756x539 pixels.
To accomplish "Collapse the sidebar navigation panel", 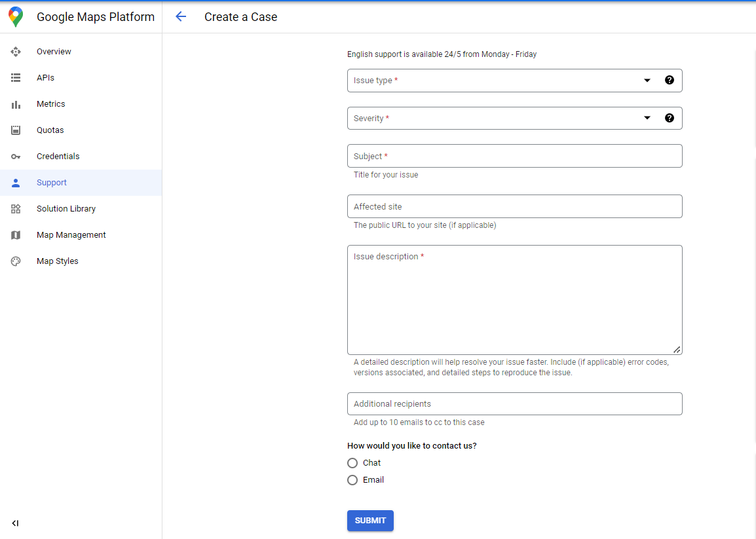I will point(16,523).
